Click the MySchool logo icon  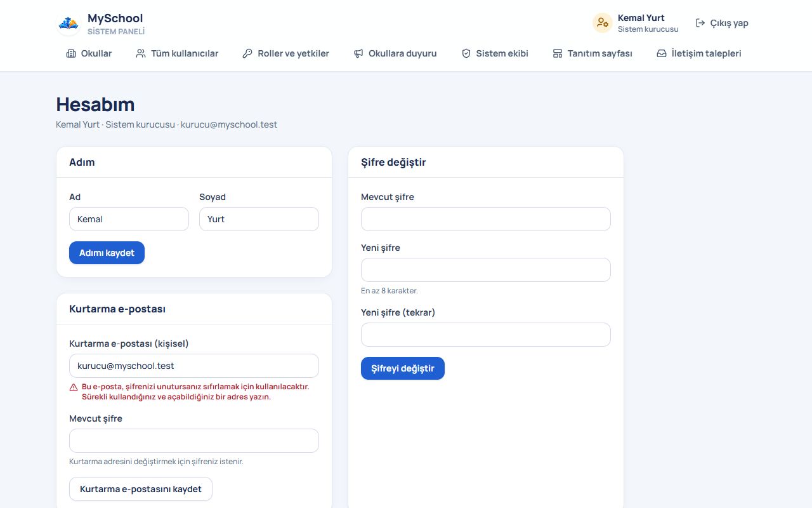pos(69,23)
